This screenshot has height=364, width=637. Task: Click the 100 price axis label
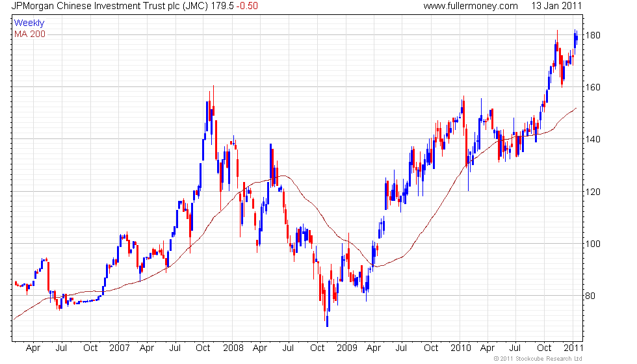[593, 244]
